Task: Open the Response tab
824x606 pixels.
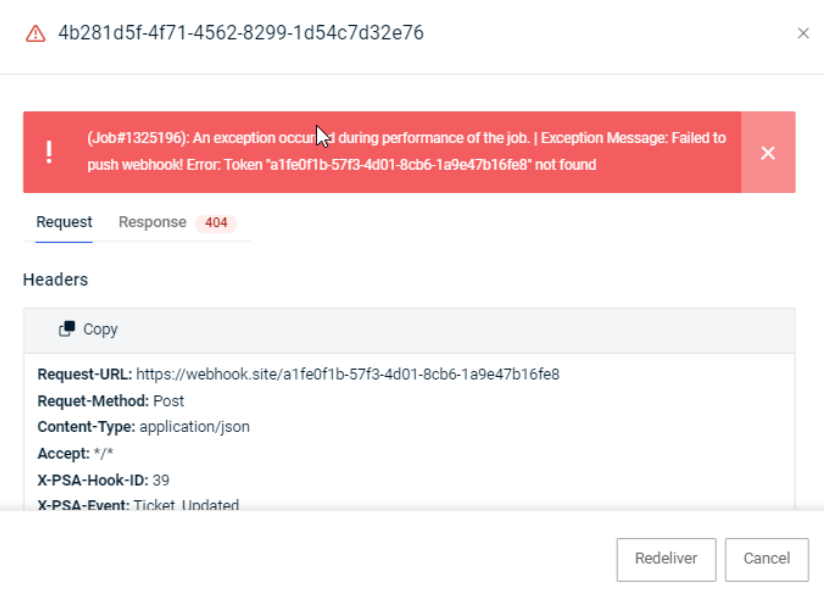Action: point(152,222)
